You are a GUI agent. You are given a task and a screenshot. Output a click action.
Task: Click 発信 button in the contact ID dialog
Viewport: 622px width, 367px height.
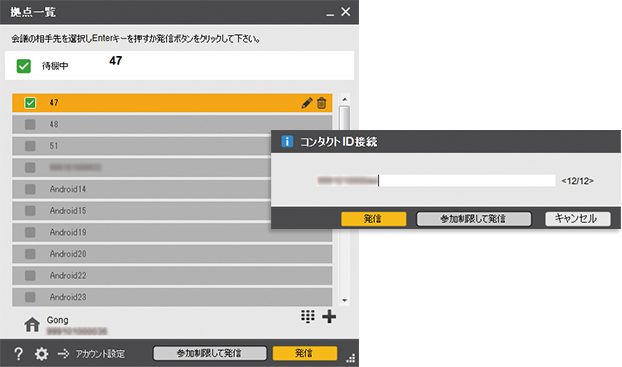point(374,219)
